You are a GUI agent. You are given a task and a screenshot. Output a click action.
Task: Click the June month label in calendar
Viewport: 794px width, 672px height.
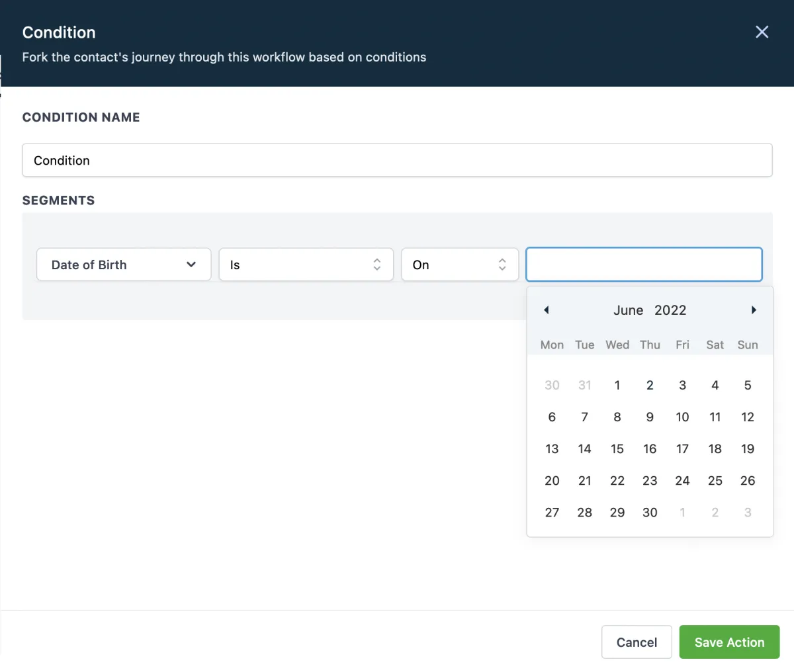click(x=628, y=310)
